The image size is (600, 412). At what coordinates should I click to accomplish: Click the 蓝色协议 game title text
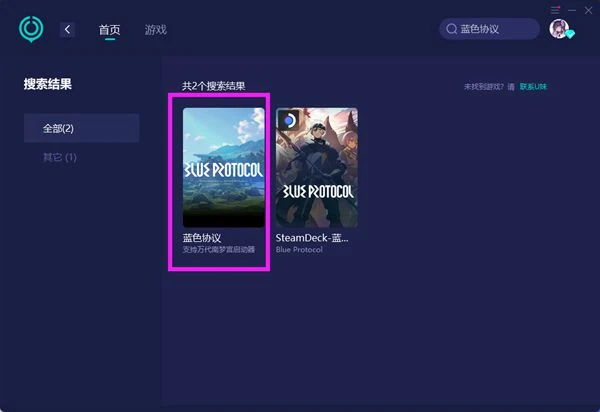click(x=203, y=239)
